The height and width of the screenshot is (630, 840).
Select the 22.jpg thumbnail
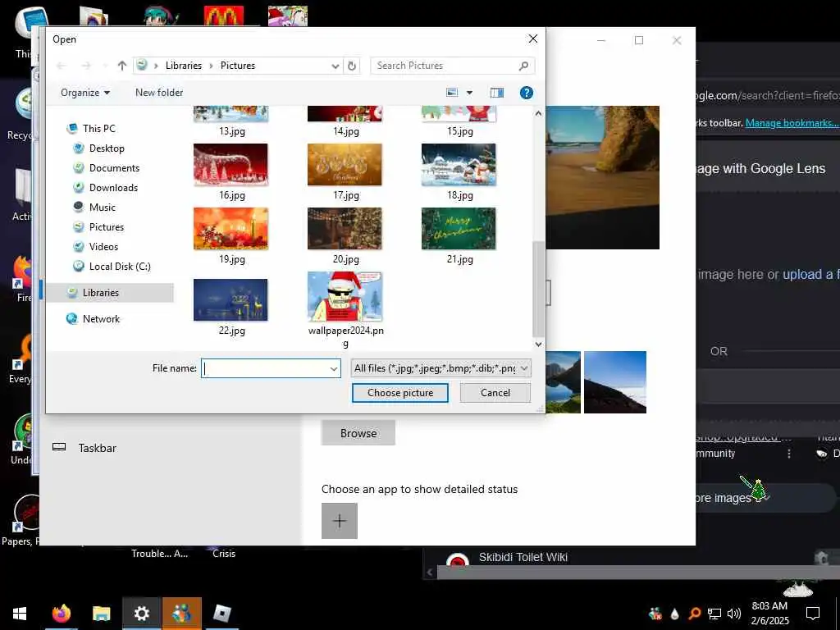231,300
